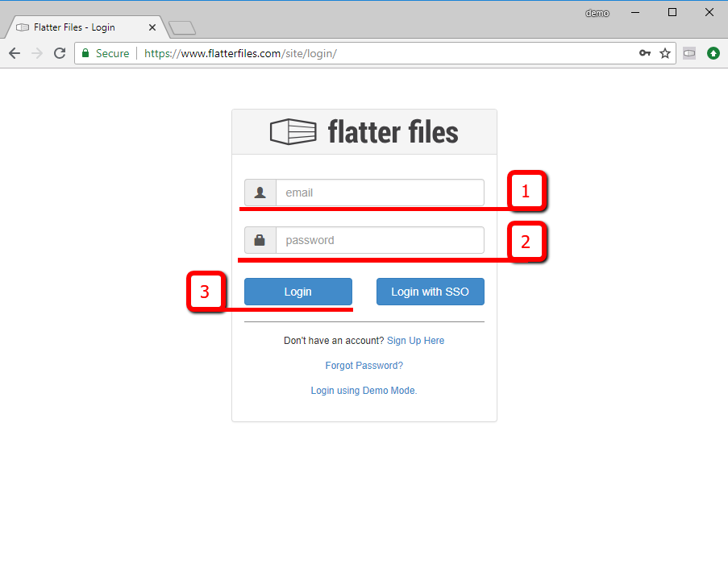Open a new browser tab
728x580 pixels.
(x=182, y=28)
